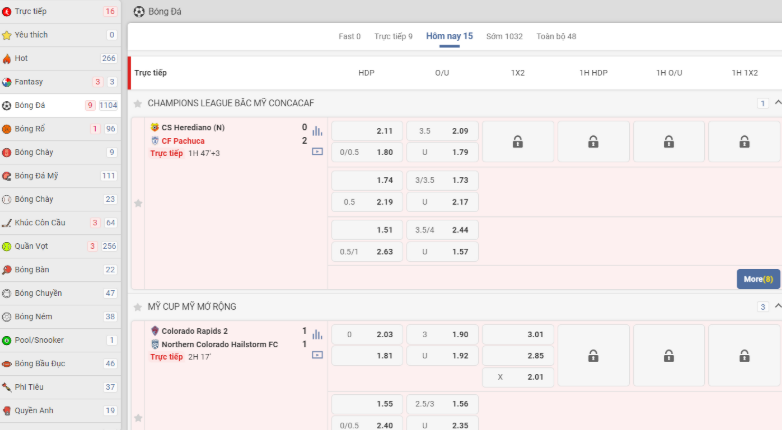Bet over 3 goals at 1.90

(442, 335)
